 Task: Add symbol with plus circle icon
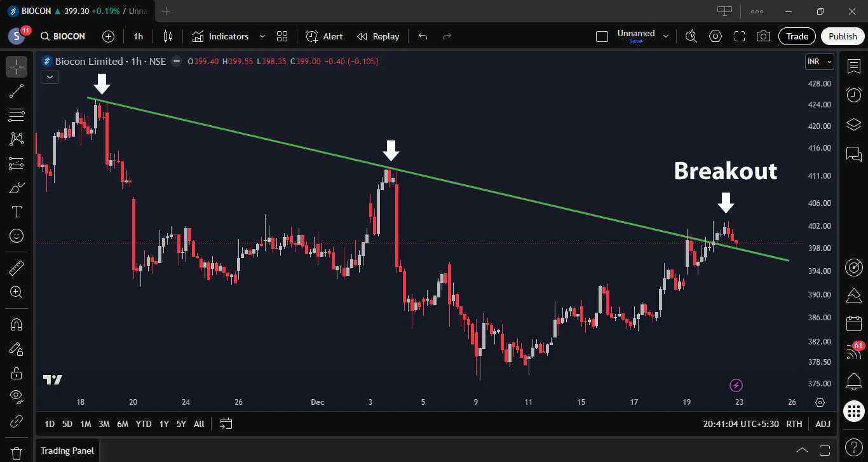click(x=109, y=36)
